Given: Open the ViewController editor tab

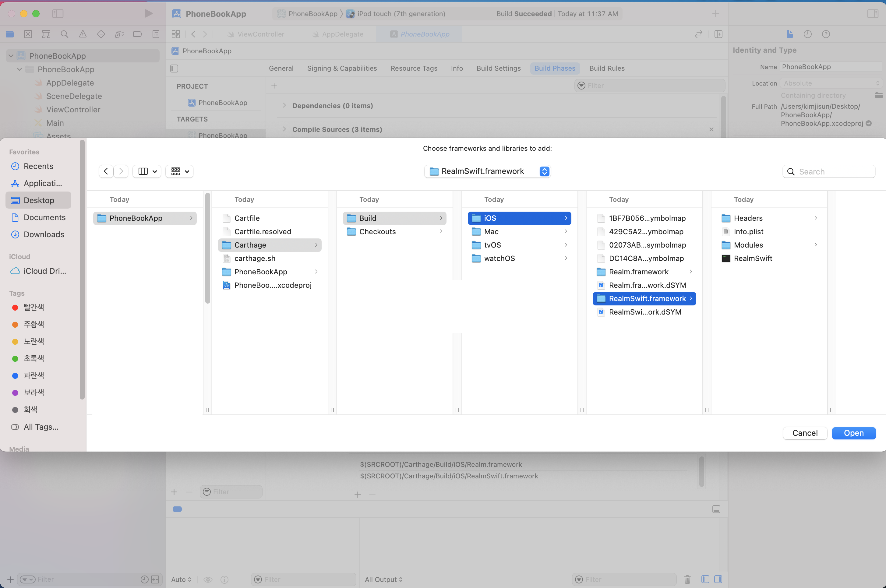Looking at the screenshot, I should click(256, 34).
